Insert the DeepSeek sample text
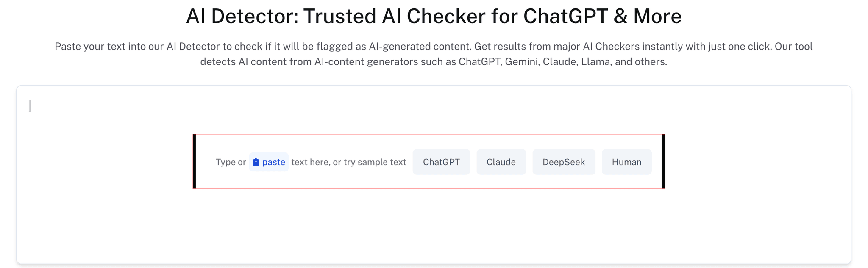868x268 pixels. click(564, 162)
